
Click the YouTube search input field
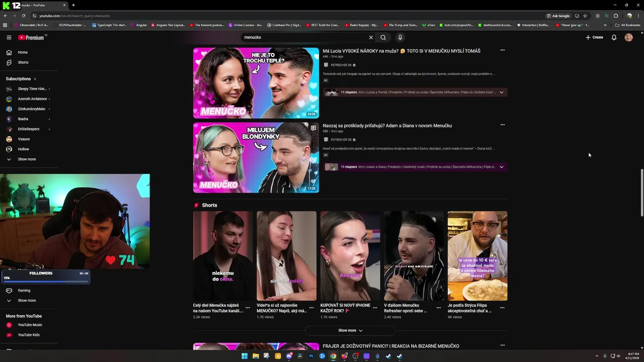[304, 37]
